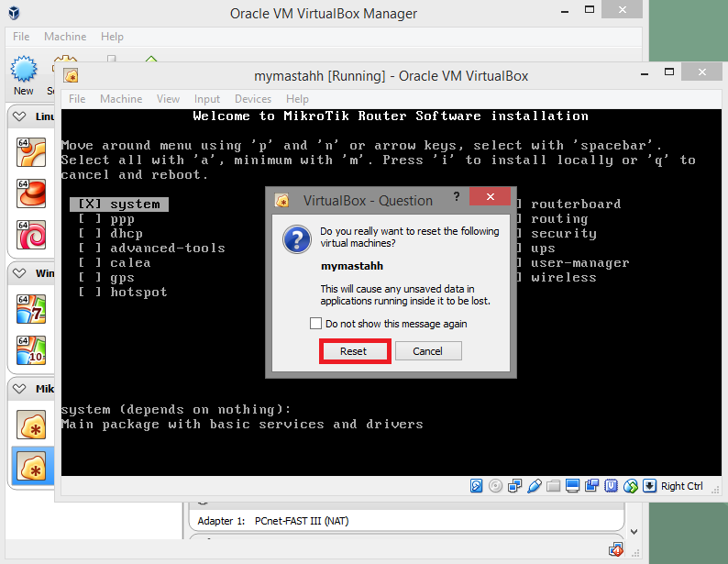The width and height of the screenshot is (728, 564).
Task: Close the VirtualBox Question dialog
Action: click(x=490, y=196)
